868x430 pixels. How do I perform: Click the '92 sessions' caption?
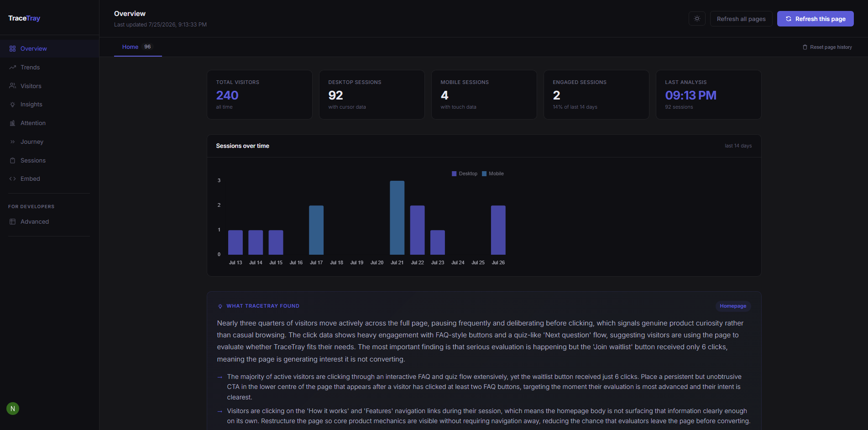pyautogui.click(x=679, y=107)
